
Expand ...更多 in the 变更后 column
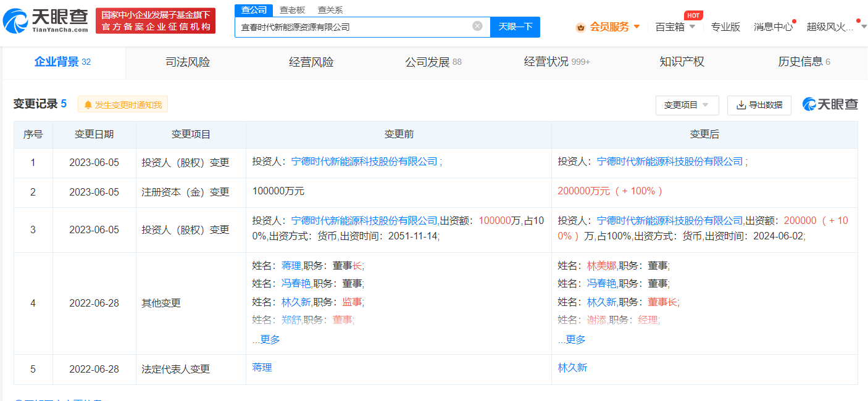(x=572, y=339)
